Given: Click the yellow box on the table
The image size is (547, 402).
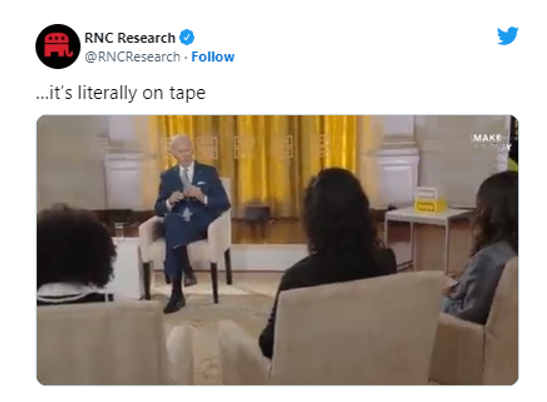Looking at the screenshot, I should coord(429,200).
